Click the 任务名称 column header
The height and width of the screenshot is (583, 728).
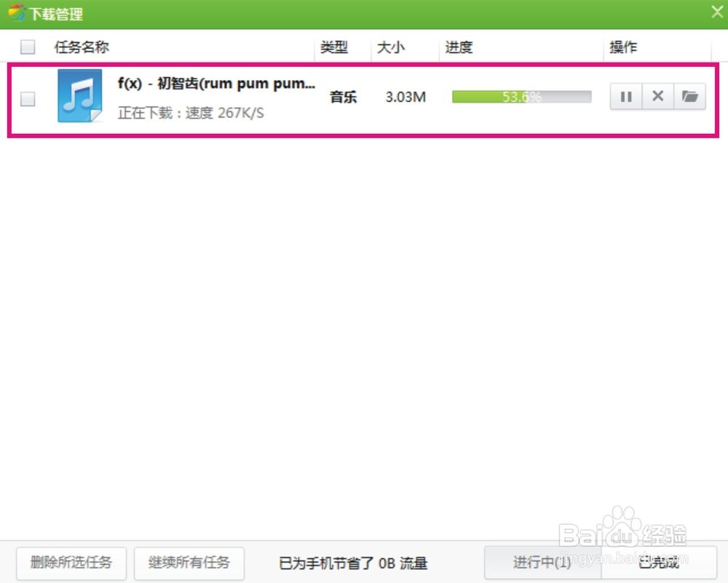(82, 47)
